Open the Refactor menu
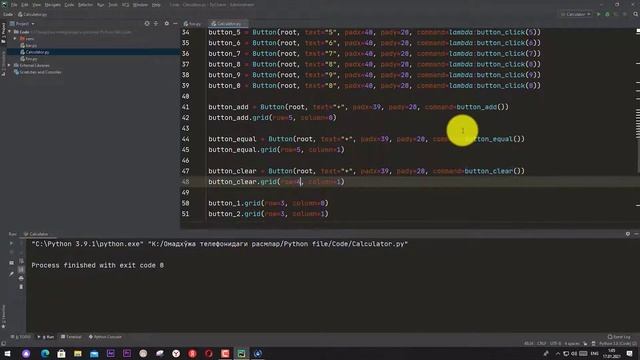This screenshot has height=360, width=640. [85, 5]
